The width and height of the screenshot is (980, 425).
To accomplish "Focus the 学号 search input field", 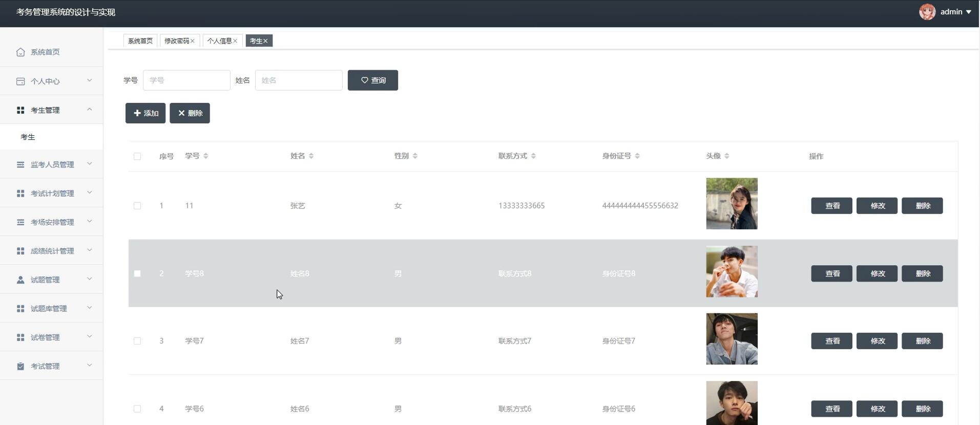I will click(186, 80).
